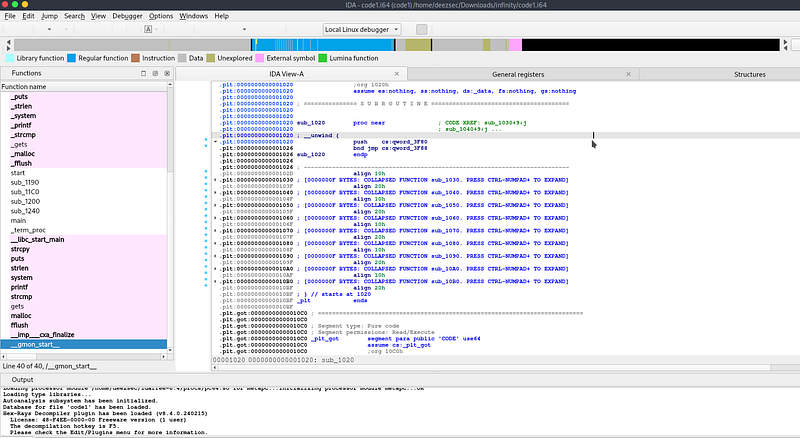Expand collapsed function sub_1080
The height and width of the screenshot is (438, 800).
[x=215, y=244]
